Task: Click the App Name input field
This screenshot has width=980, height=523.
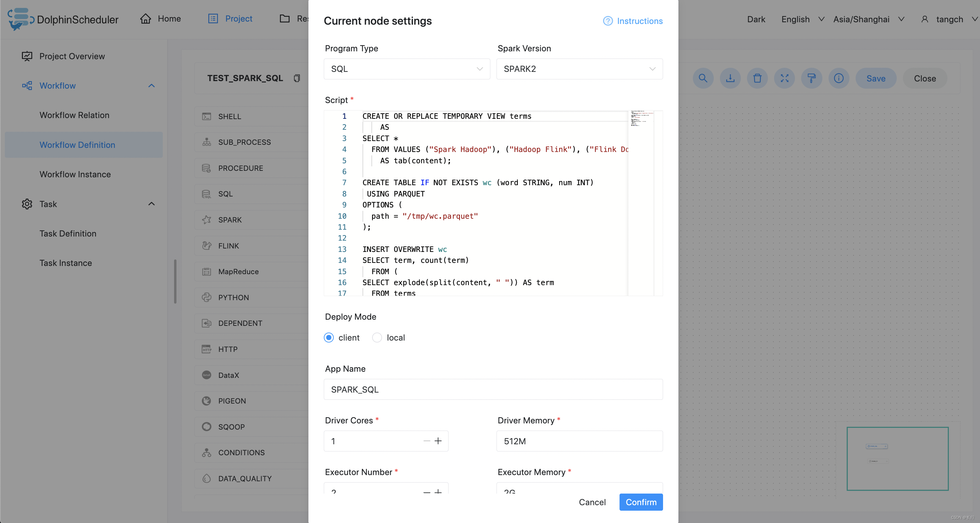Action: click(x=493, y=390)
